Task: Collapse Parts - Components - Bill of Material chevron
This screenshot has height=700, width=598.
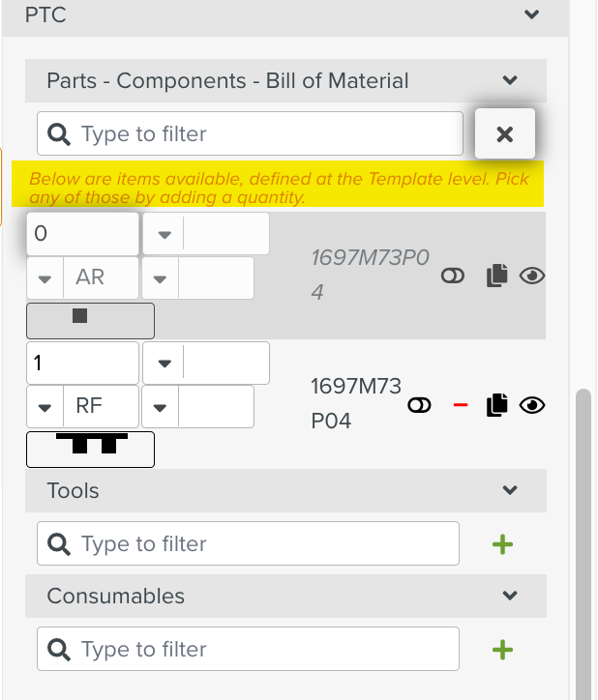Action: coord(510,80)
